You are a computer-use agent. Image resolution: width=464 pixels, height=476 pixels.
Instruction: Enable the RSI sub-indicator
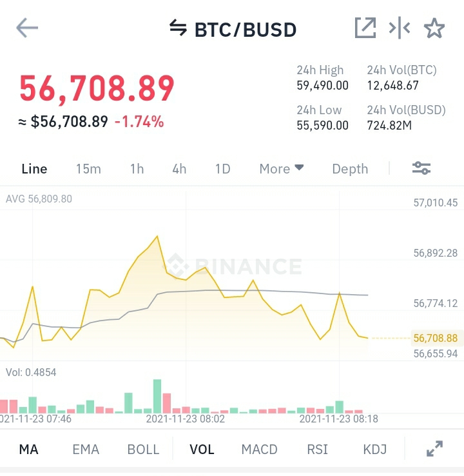(x=318, y=450)
